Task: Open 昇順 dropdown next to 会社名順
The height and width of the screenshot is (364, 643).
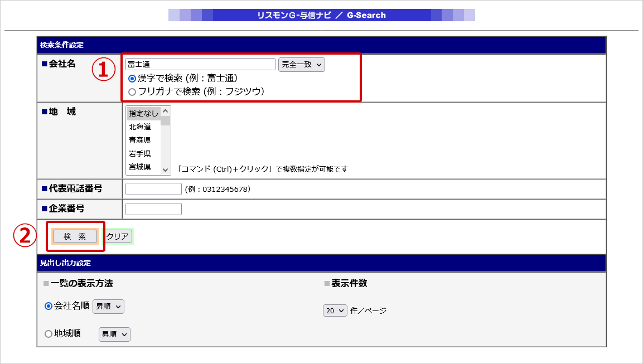Action: tap(109, 307)
